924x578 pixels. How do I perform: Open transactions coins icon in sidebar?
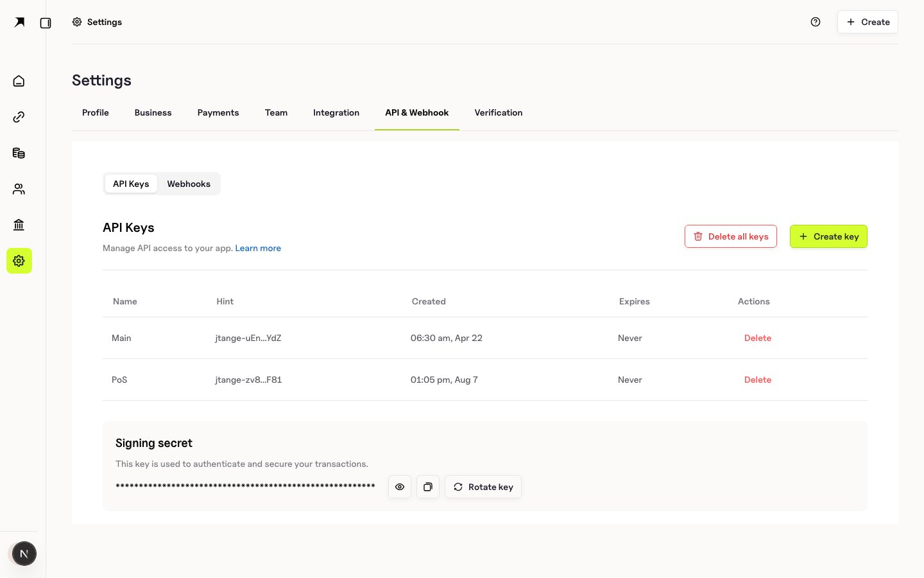click(19, 153)
